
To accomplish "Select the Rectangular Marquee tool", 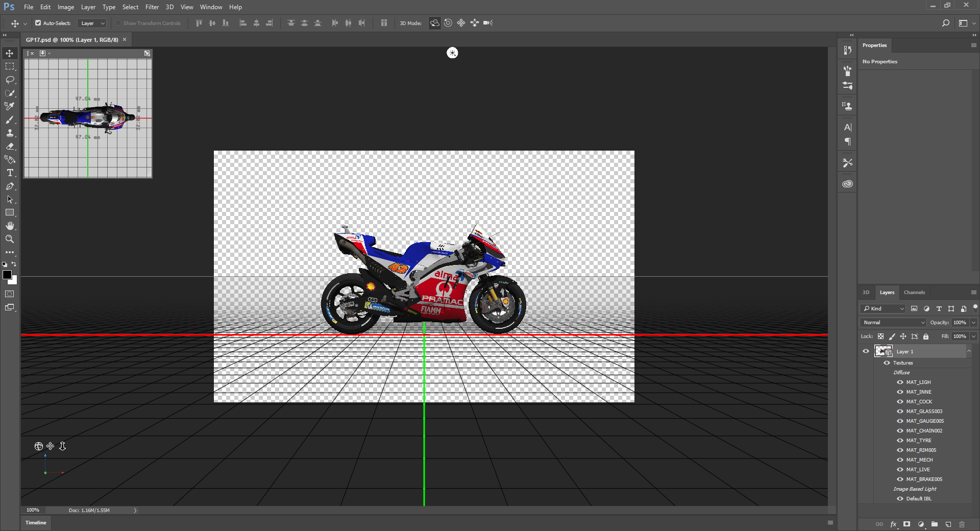I will click(x=10, y=66).
